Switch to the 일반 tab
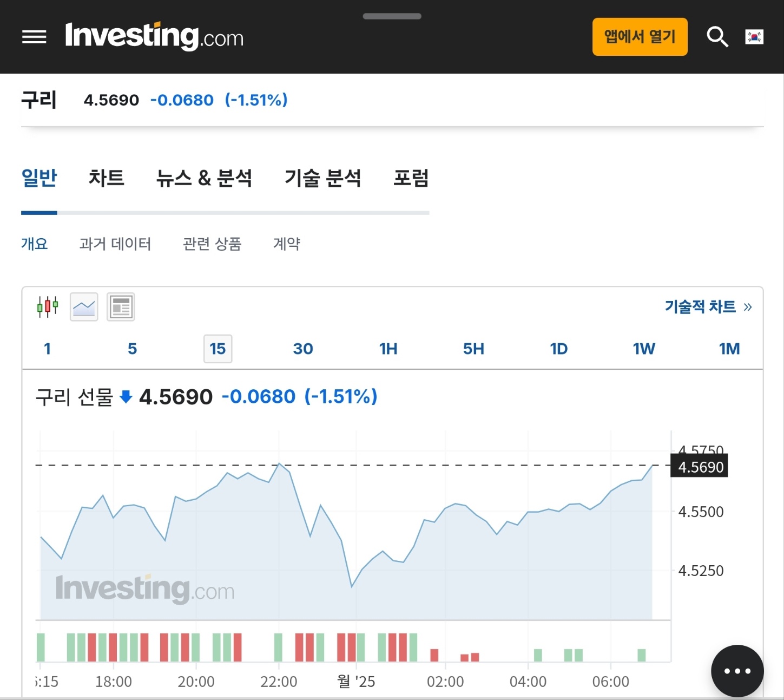Screen dimensions: 784x700 tap(39, 178)
